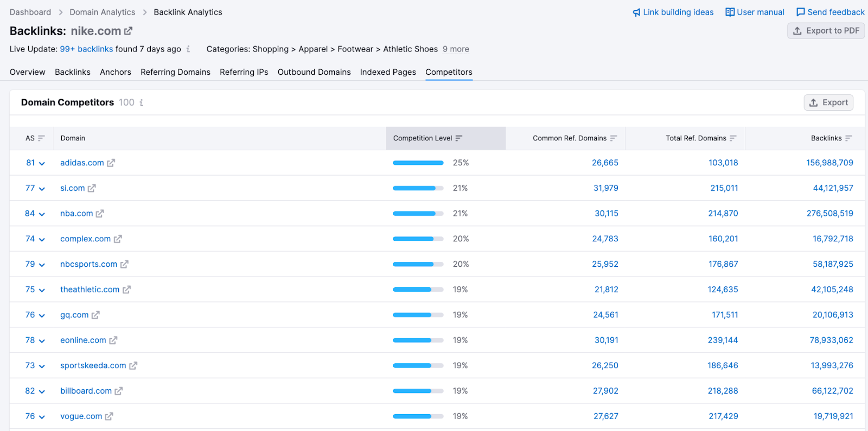This screenshot has width=868, height=431.
Task: Click info icon next to Live Update
Action: (188, 49)
